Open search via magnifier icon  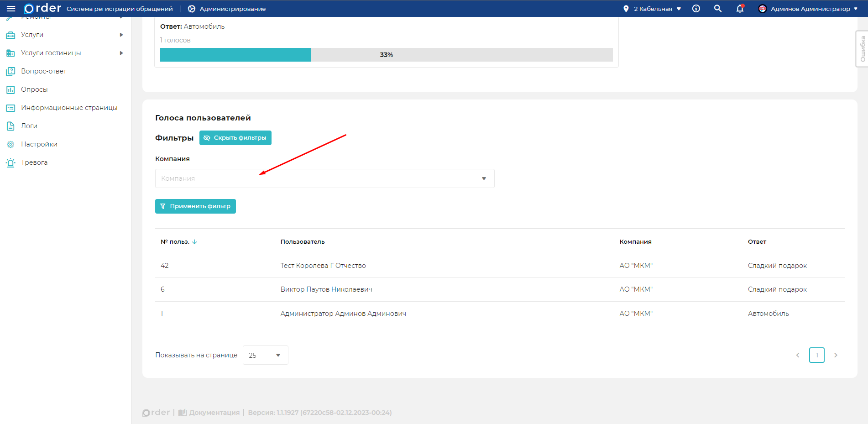click(718, 9)
